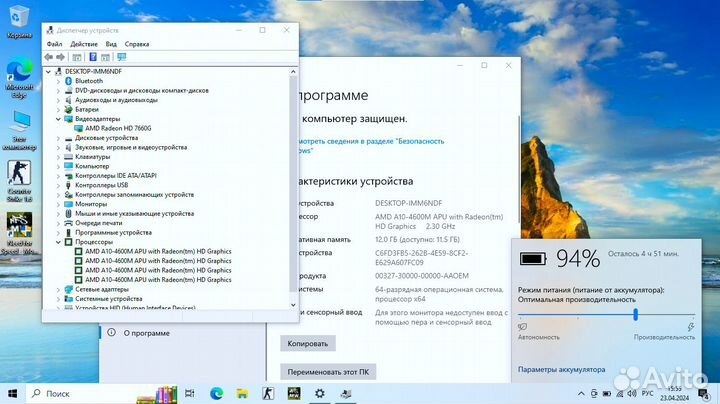Expand the Сетевые адаптеры category

pyautogui.click(x=57, y=289)
